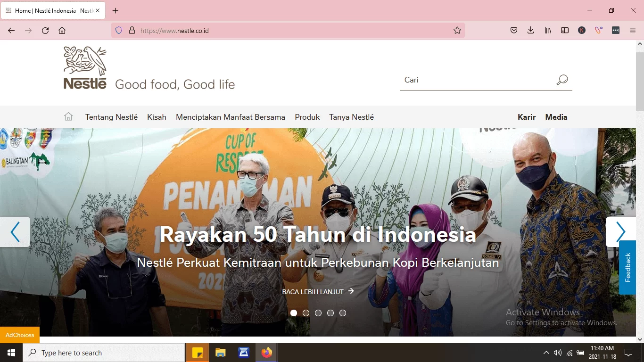Click the search magnifier icon
This screenshot has height=362, width=644.
coord(562,80)
